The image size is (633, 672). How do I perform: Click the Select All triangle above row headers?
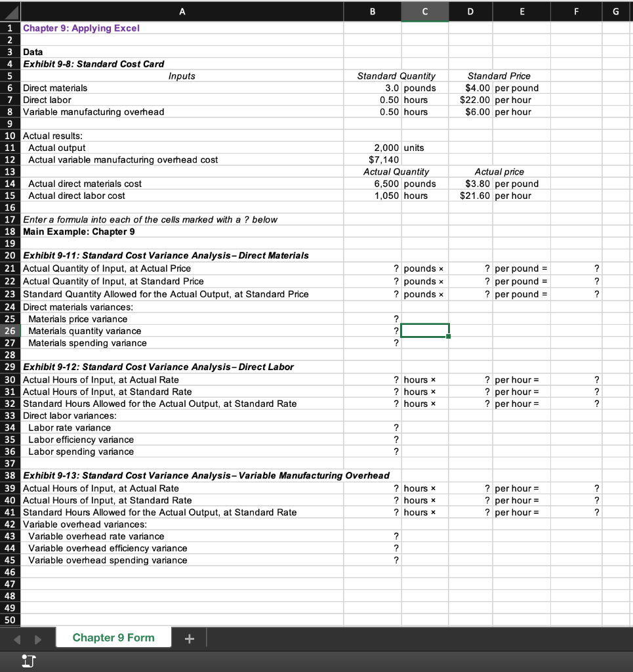coord(10,11)
